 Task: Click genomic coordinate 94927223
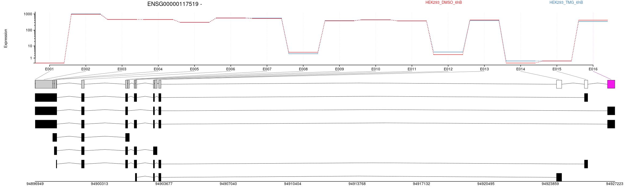coord(614,184)
